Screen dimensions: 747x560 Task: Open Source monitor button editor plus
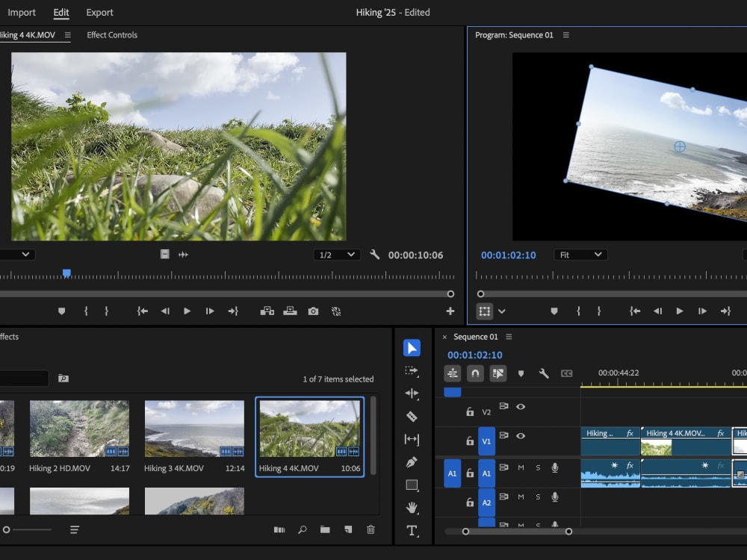pyautogui.click(x=450, y=311)
